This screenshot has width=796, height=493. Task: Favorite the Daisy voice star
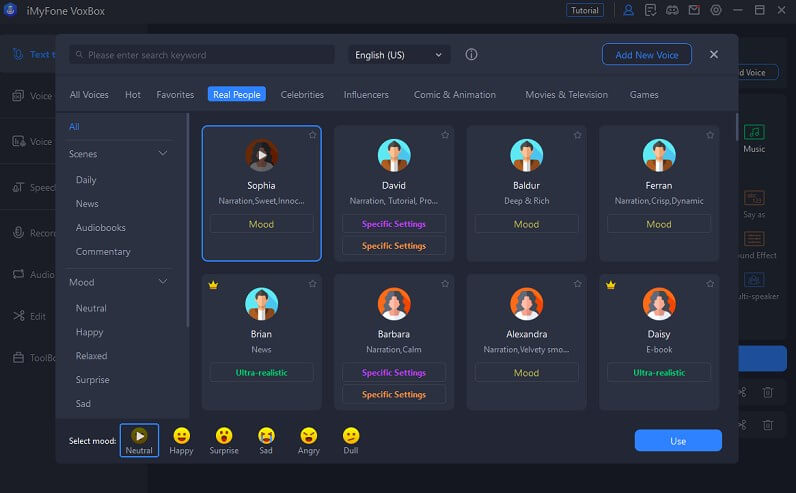(710, 284)
